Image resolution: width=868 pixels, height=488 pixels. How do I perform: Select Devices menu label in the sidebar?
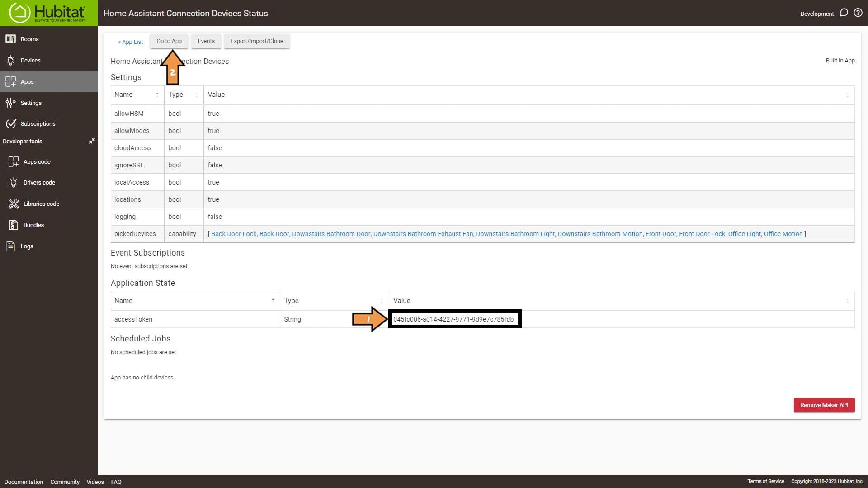(x=30, y=61)
